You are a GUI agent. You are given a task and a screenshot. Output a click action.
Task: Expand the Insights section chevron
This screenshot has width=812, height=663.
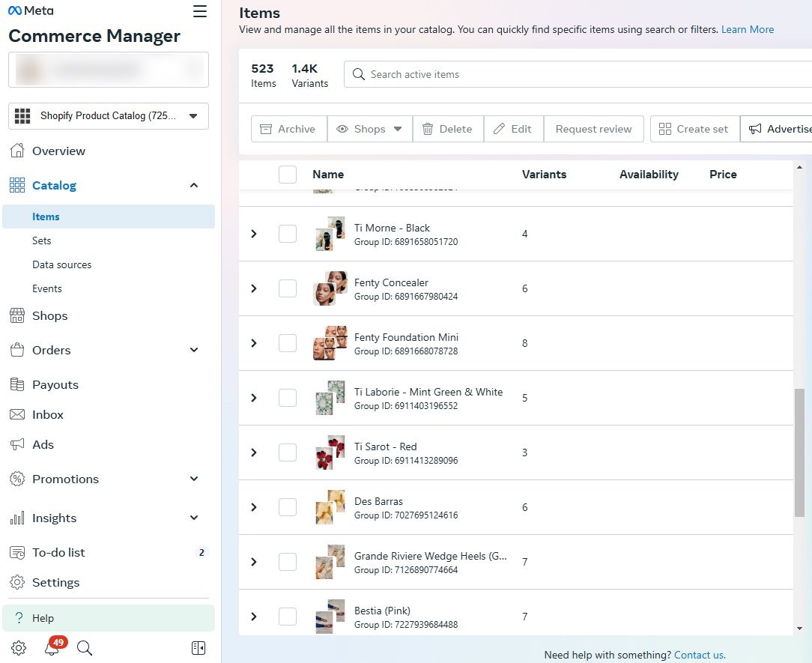[x=194, y=518]
